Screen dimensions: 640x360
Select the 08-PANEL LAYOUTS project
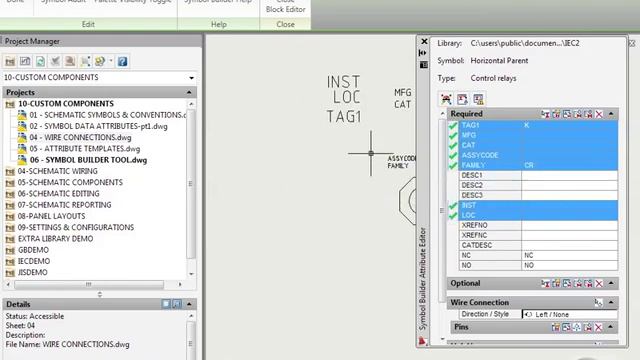point(51,216)
